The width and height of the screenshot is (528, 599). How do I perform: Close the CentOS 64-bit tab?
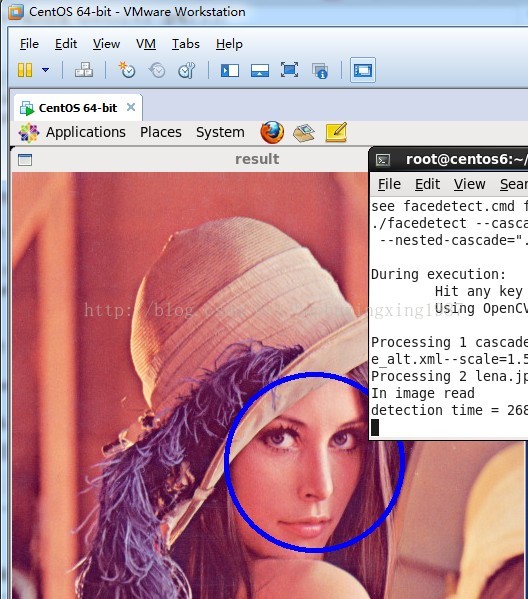(131, 107)
